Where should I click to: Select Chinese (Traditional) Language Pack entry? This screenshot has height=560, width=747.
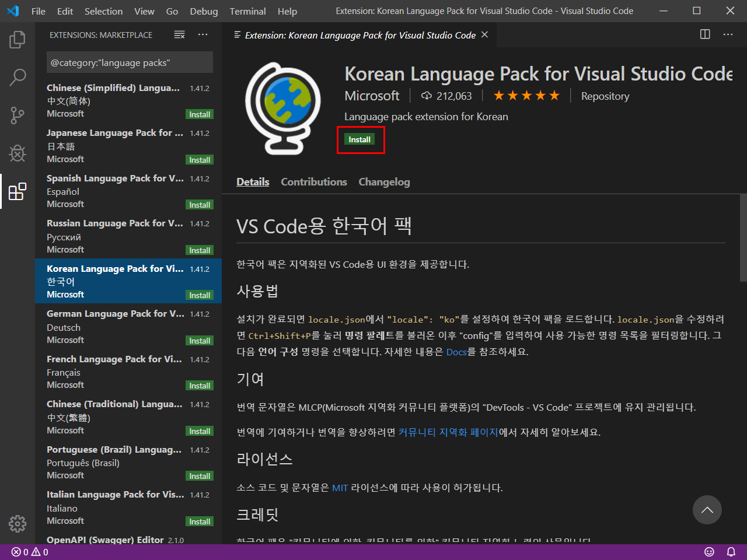click(x=128, y=417)
